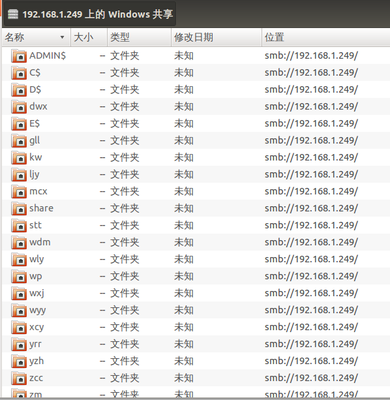
Task: Click the window title '192.168.1.249 上的 Windows 共享'
Action: [x=98, y=14]
